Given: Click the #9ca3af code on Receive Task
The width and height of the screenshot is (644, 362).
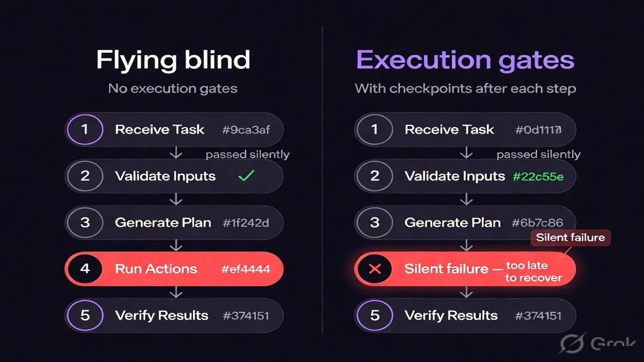Looking at the screenshot, I should point(246,130).
